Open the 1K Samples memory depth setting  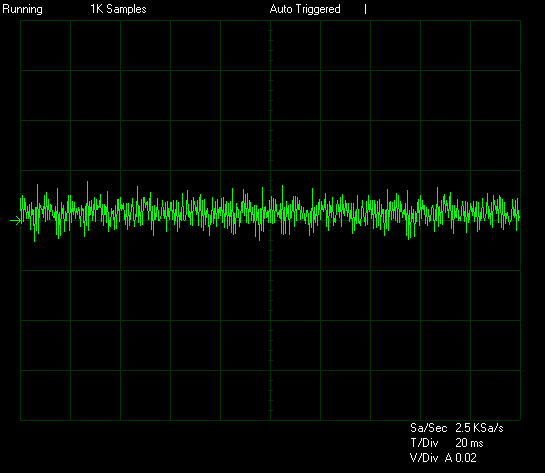118,9
